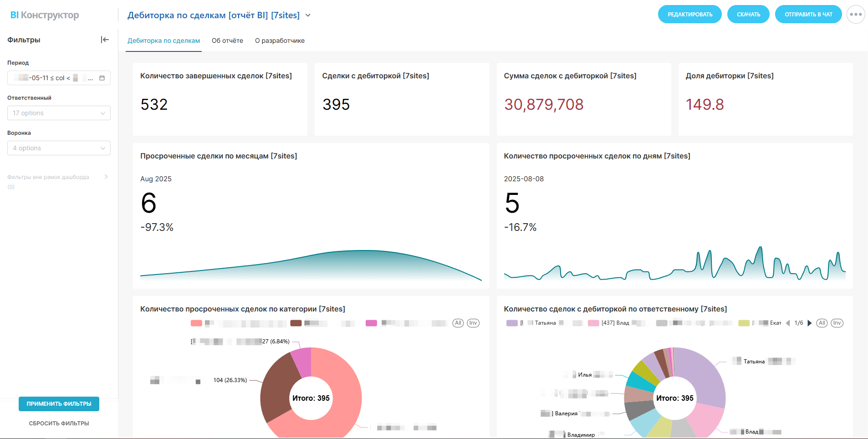
Task: Collapse the Фильтры sidebar panel
Action: pos(105,40)
